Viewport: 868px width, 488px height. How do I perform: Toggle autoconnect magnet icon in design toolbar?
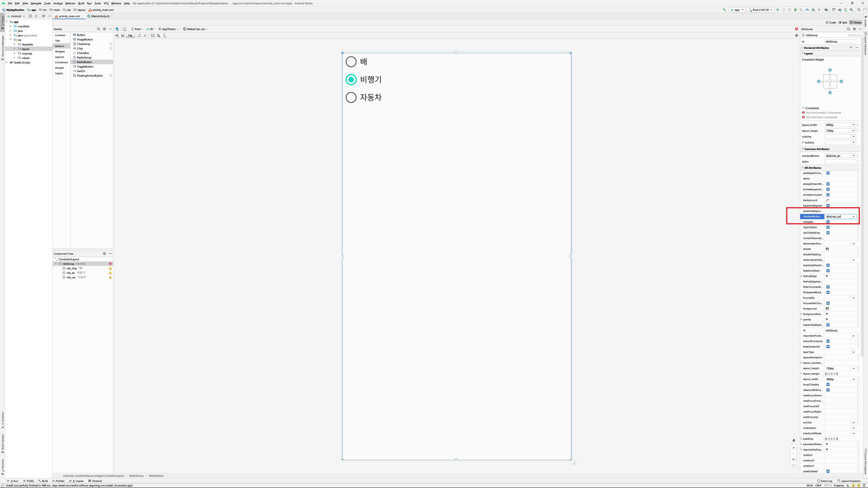coord(123,36)
